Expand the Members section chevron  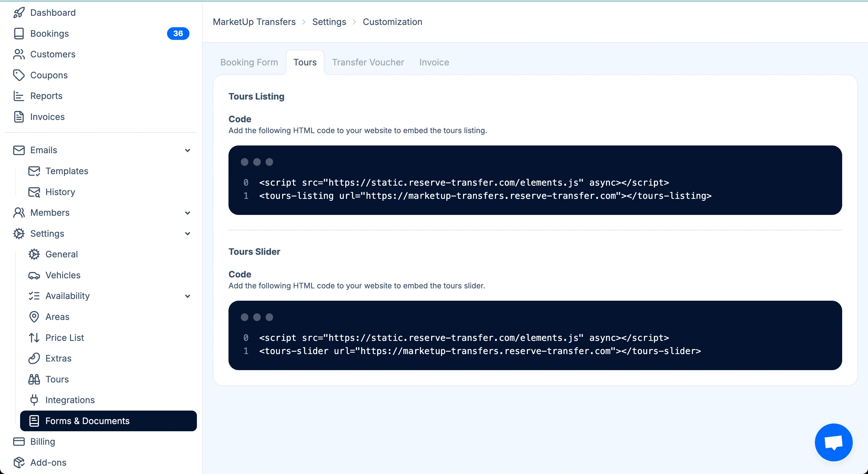coord(188,213)
